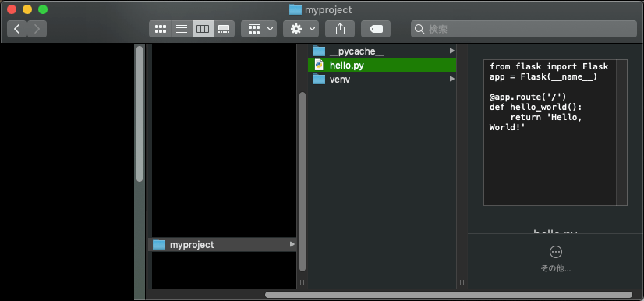Click the hello.py code preview
Image resolution: width=644 pixels, height=301 pixels.
(x=555, y=133)
